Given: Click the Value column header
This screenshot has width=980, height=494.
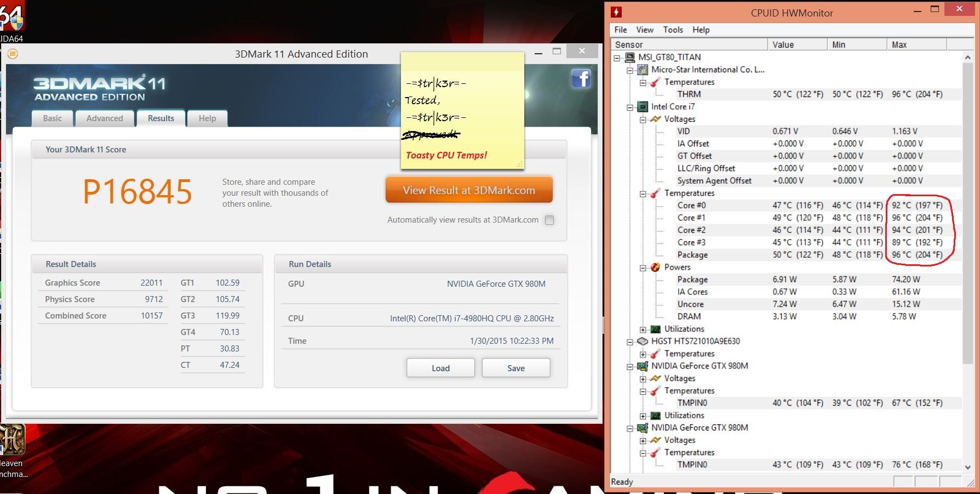Looking at the screenshot, I should [798, 44].
